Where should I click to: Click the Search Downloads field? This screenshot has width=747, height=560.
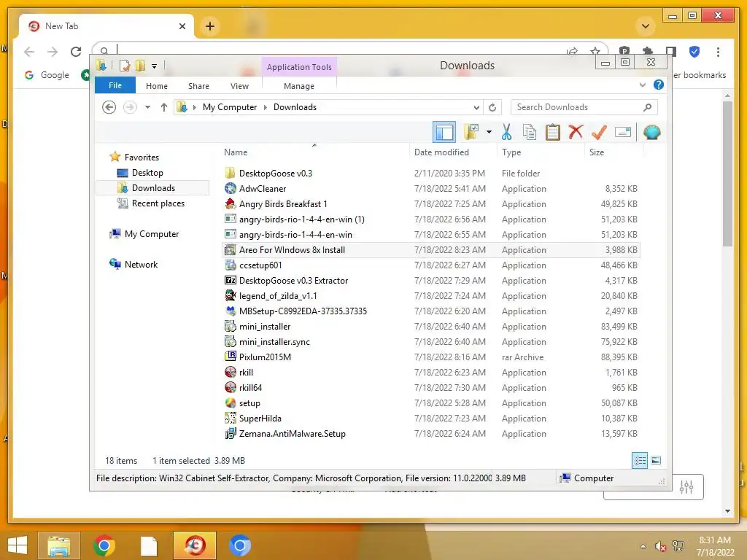click(x=584, y=107)
